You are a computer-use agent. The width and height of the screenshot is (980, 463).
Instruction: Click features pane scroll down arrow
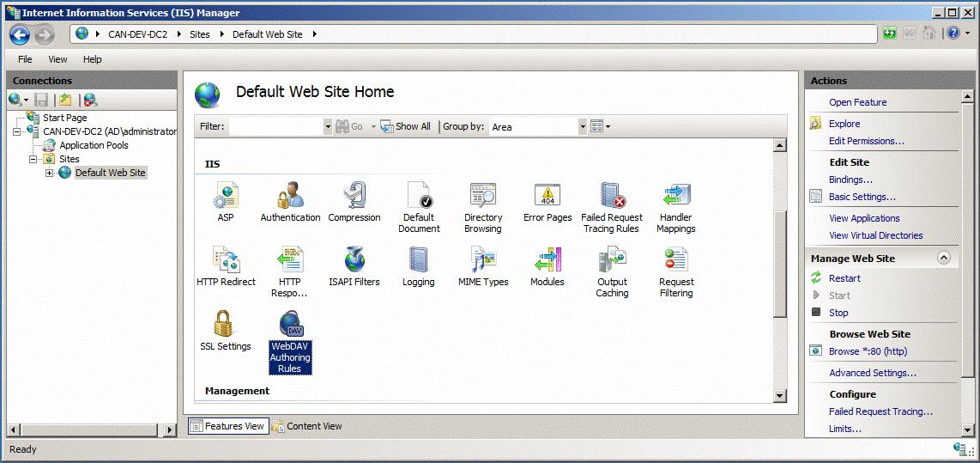click(x=779, y=395)
